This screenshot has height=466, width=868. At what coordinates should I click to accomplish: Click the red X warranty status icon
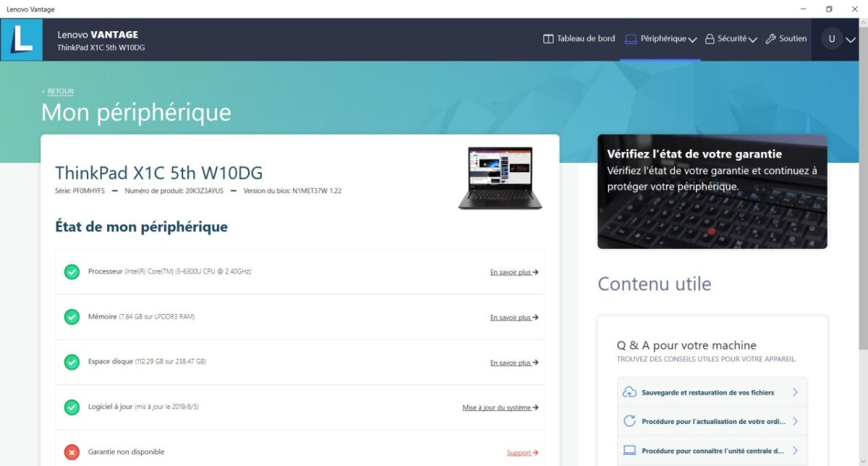point(72,452)
